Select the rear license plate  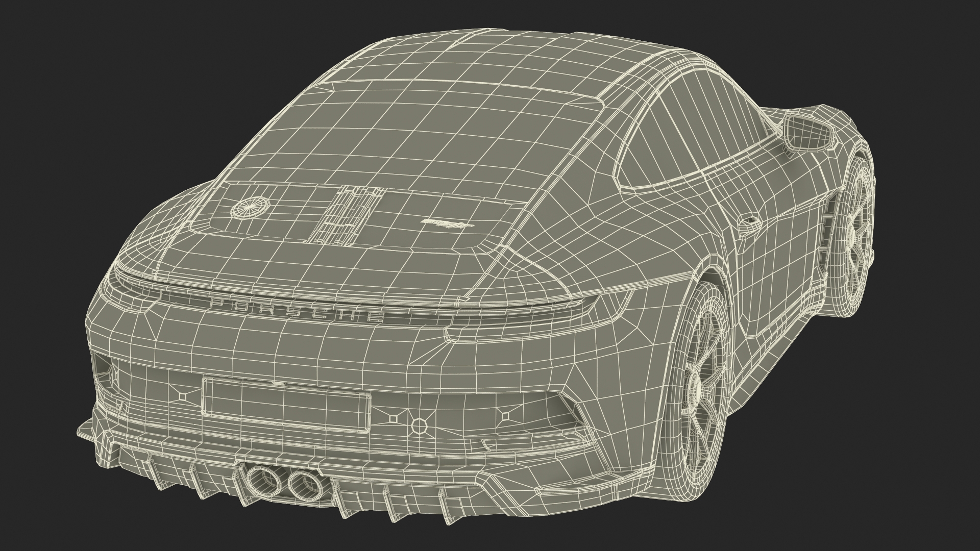tap(286, 404)
